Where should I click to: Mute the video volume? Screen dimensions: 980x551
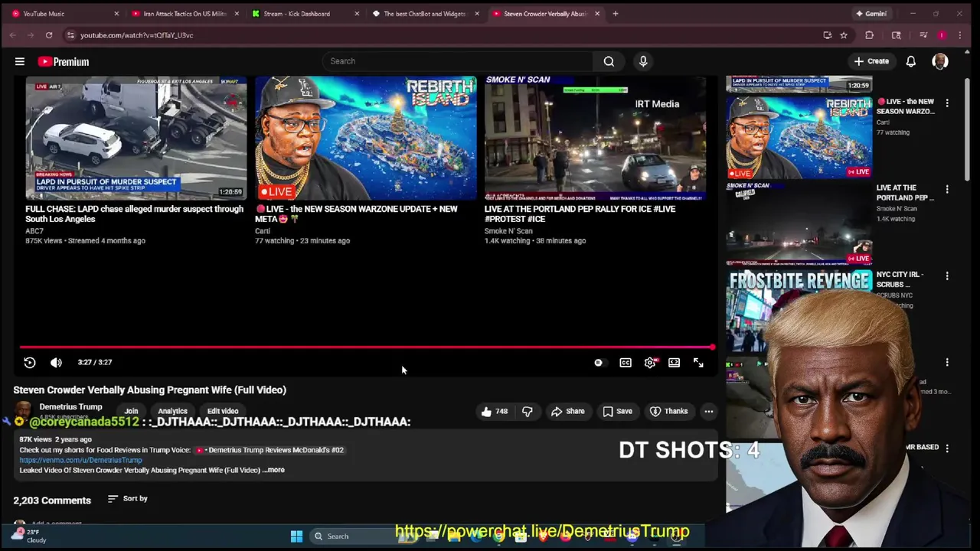coord(56,363)
